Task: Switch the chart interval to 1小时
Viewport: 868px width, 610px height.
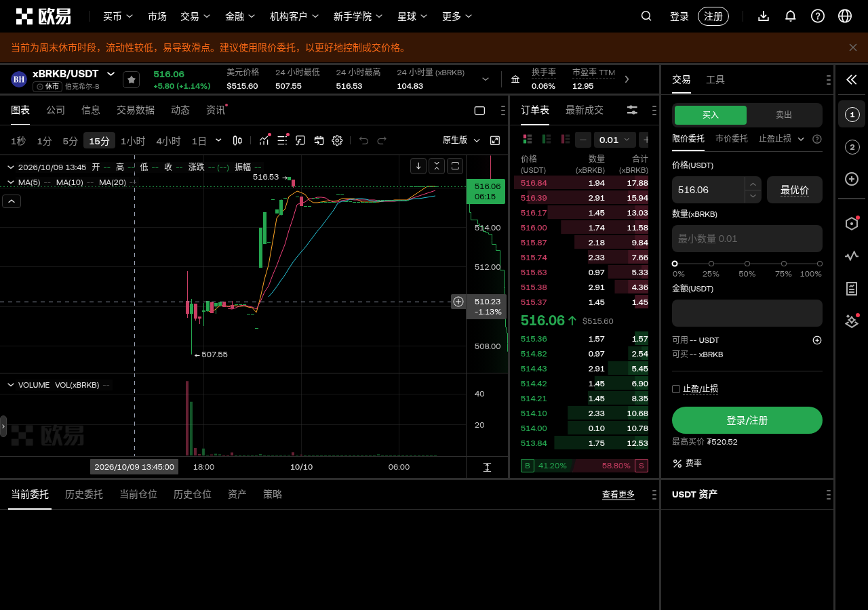Action: [x=133, y=141]
